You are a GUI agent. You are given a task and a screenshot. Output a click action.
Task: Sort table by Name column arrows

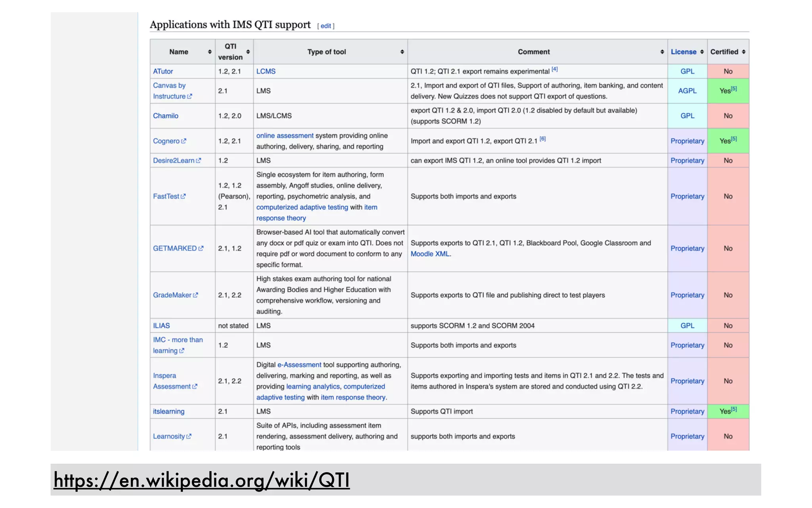click(x=210, y=52)
